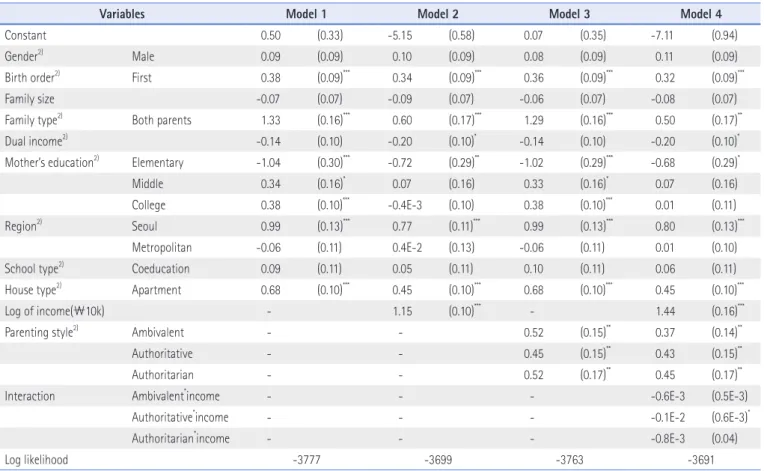This screenshot has height=471, width=764.
Task: Click the log likelihood value -3691
Action: tap(701, 459)
